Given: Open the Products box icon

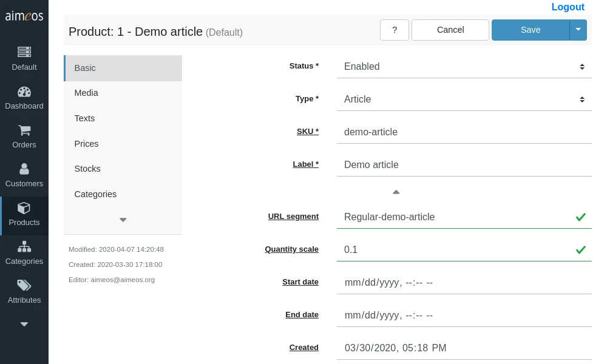Looking at the screenshot, I should 24,208.
